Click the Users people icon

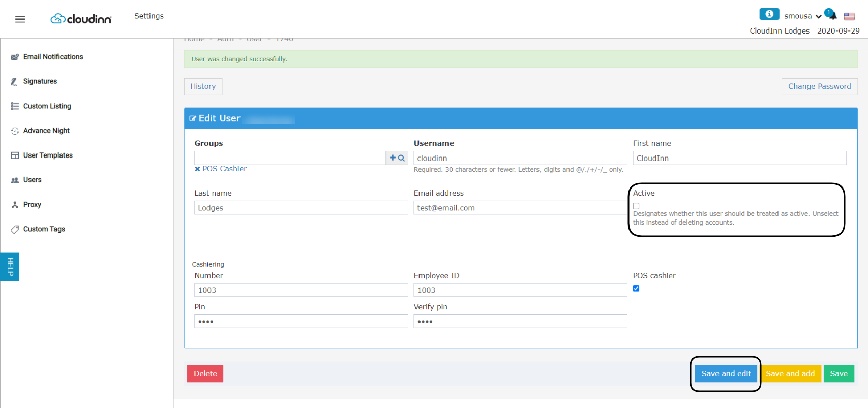point(15,180)
